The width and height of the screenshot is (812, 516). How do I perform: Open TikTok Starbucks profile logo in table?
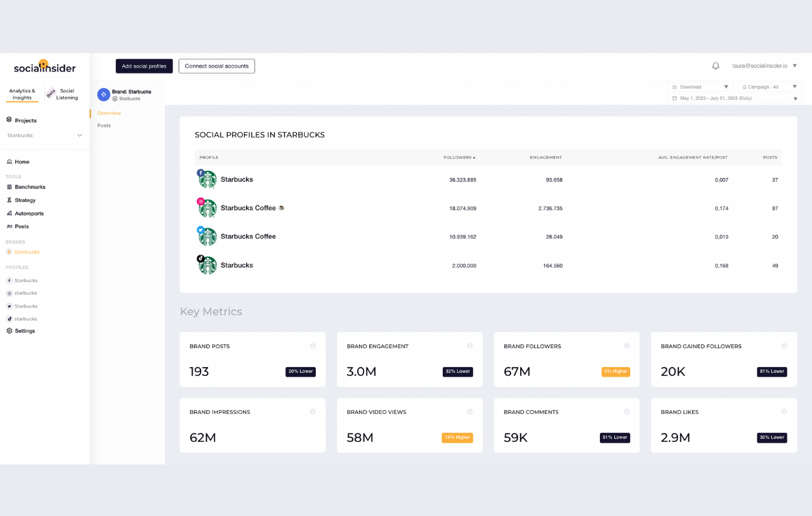(x=208, y=265)
